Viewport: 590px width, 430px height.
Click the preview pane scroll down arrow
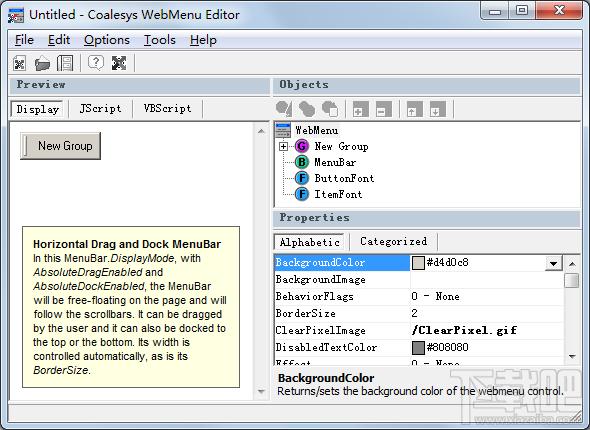tap(261, 391)
